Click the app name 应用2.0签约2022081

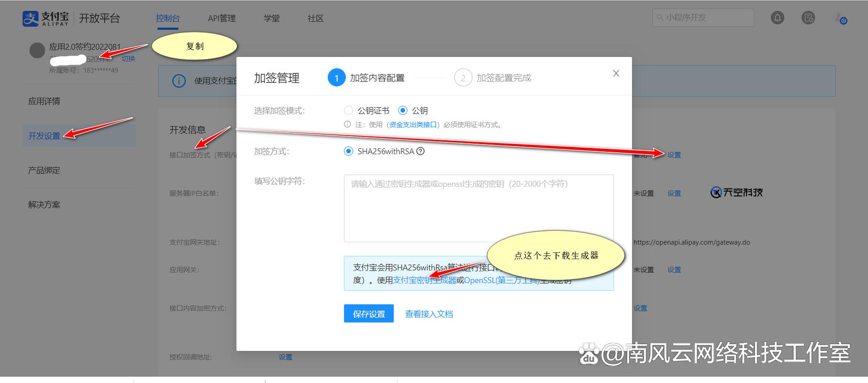(x=85, y=46)
